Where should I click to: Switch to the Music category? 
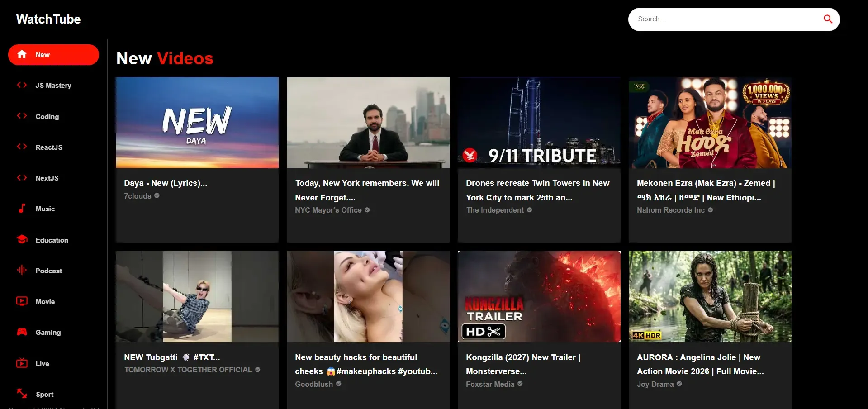(x=45, y=209)
